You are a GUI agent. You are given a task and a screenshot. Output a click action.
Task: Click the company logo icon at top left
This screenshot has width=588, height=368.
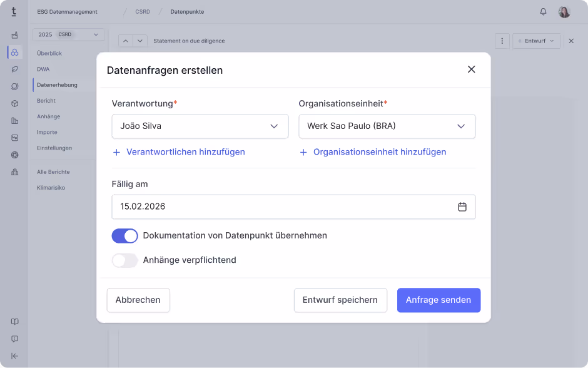pos(14,11)
